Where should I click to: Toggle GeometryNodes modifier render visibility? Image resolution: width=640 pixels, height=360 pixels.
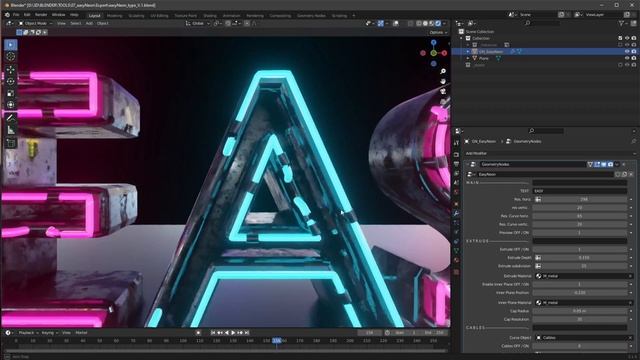point(611,164)
